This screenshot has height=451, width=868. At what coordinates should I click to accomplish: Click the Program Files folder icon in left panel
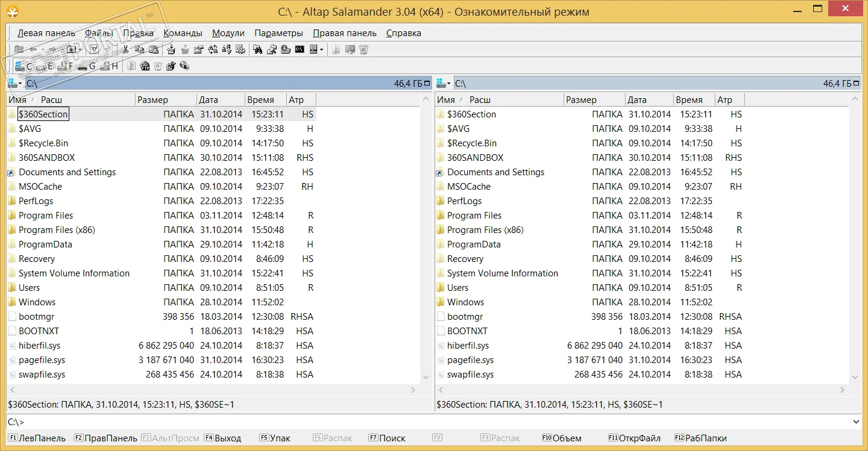pyautogui.click(x=11, y=216)
